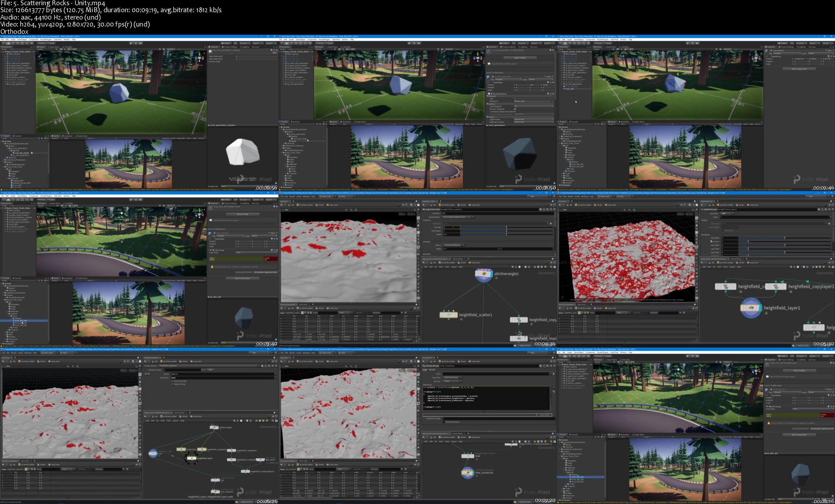Click Clear button in the 00:06:26 parameters
The image size is (835, 504).
[210, 370]
